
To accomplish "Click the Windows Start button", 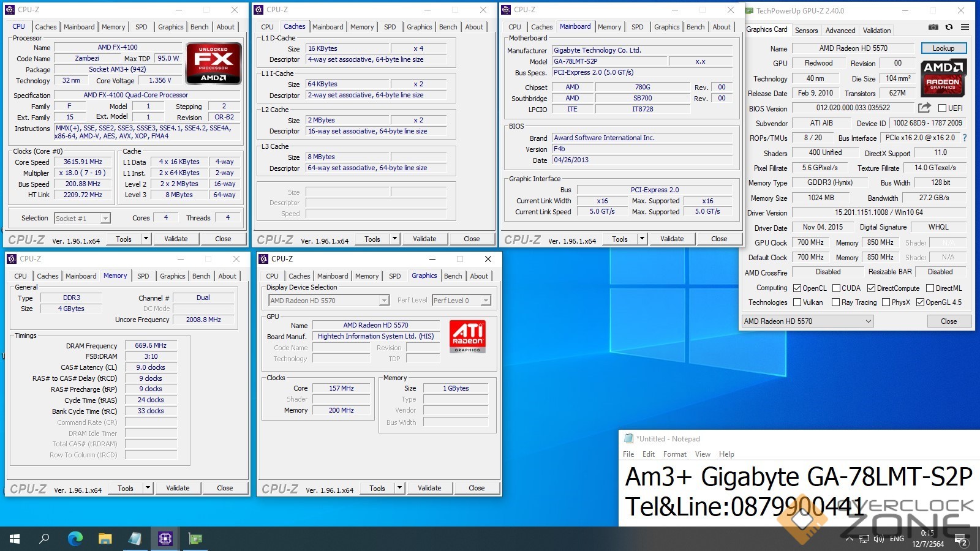I will [15, 539].
